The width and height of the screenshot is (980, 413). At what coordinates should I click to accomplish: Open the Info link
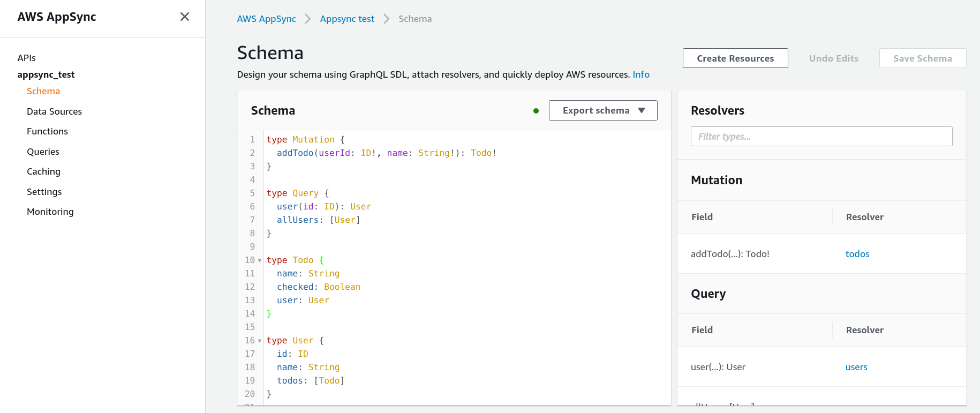click(x=641, y=74)
